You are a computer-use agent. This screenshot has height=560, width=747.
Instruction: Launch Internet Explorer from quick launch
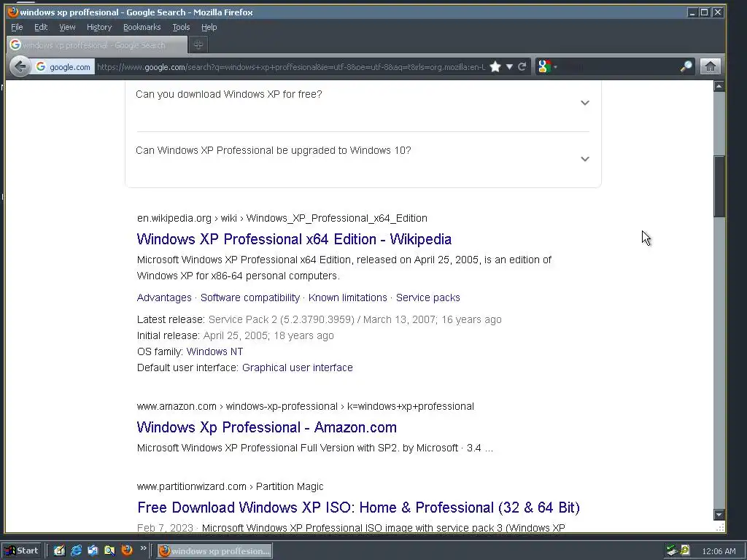pyautogui.click(x=76, y=551)
